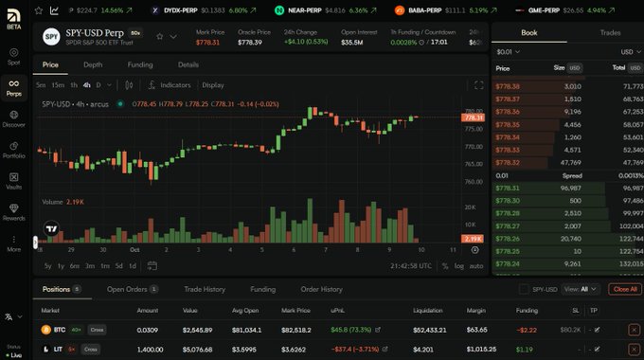The image size is (644, 360).
Task: Go to Discover in sidebar
Action: [13, 118]
